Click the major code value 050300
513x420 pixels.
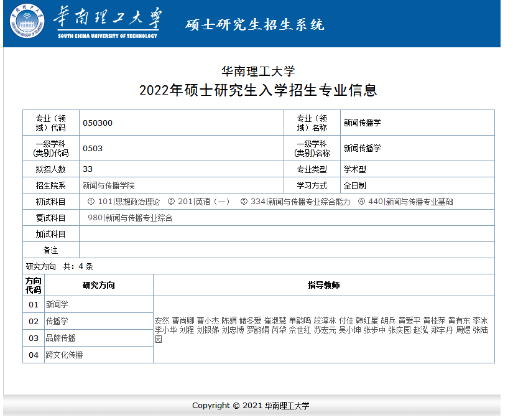click(x=98, y=123)
